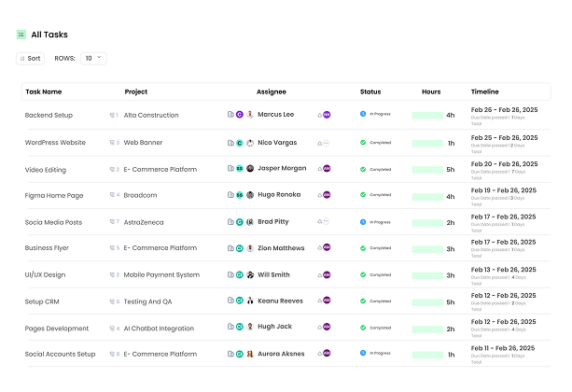Open the ROWS count dropdown
Viewport: 572px width, 392px height.
(x=93, y=58)
